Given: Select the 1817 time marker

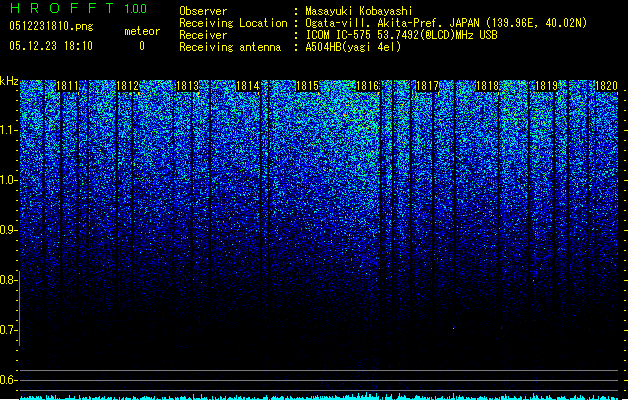Looking at the screenshot, I should pos(427,86).
